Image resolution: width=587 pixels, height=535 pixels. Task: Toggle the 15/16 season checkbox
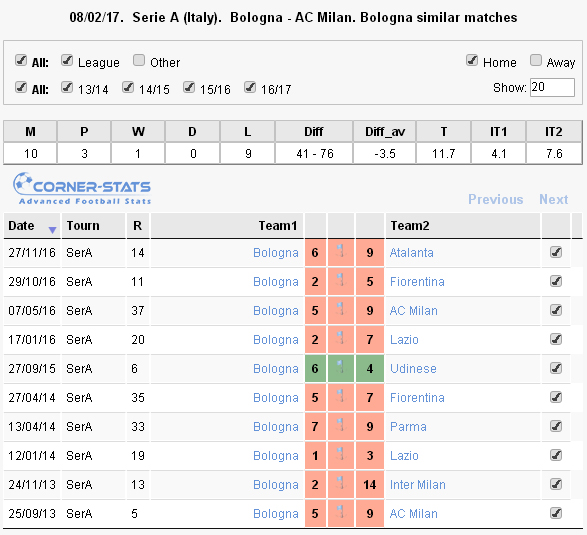tap(189, 88)
